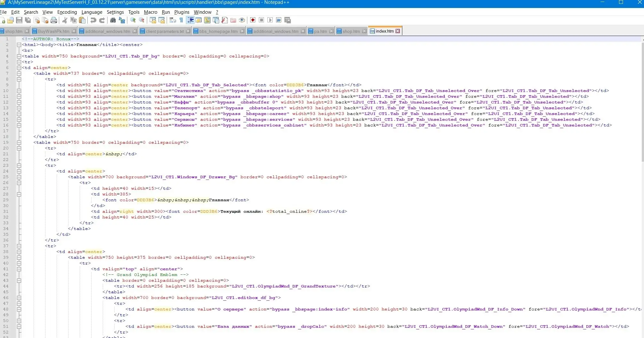Close the pa.htm tab
Screen dimensions: 644x338
[331, 31]
